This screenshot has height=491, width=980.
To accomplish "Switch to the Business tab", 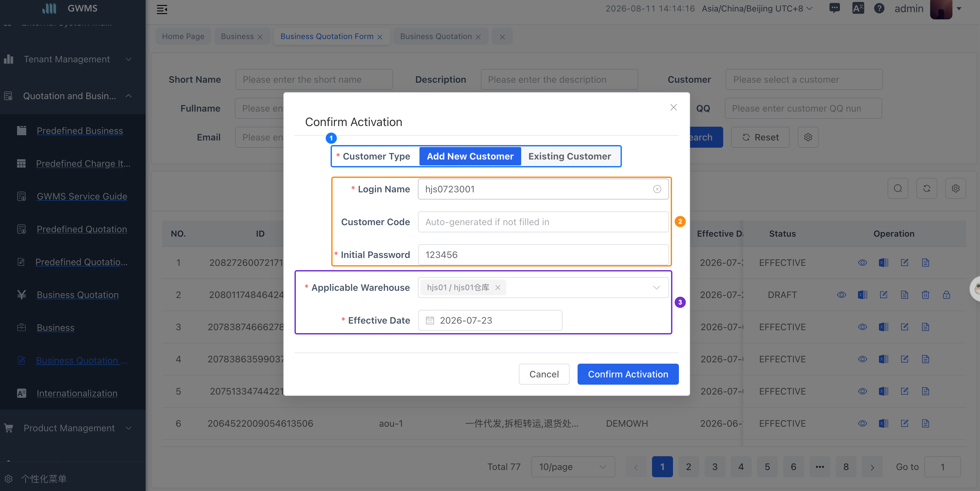I will [x=237, y=36].
